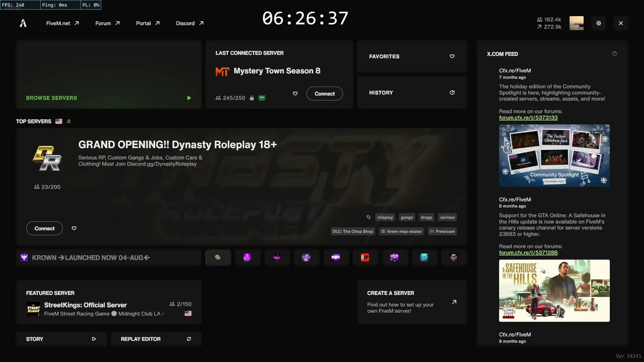Connect to Mystery Town Season 8
This screenshot has height=362, width=644.
[x=325, y=94]
